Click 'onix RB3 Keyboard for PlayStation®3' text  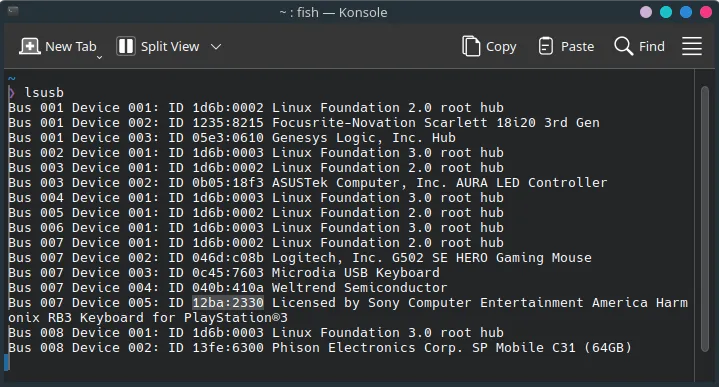pos(148,318)
